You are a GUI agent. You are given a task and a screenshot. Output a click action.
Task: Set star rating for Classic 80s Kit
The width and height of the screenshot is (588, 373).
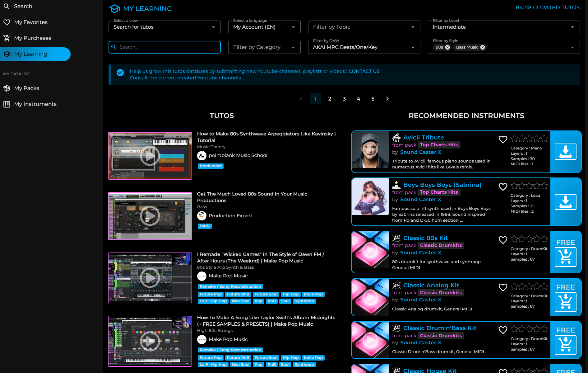tap(529, 239)
